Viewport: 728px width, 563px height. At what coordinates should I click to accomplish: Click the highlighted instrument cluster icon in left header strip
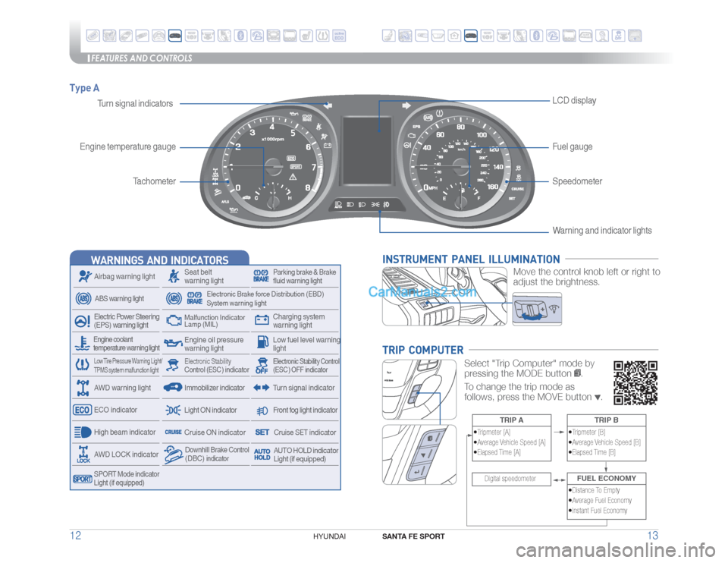pyautogui.click(x=175, y=36)
